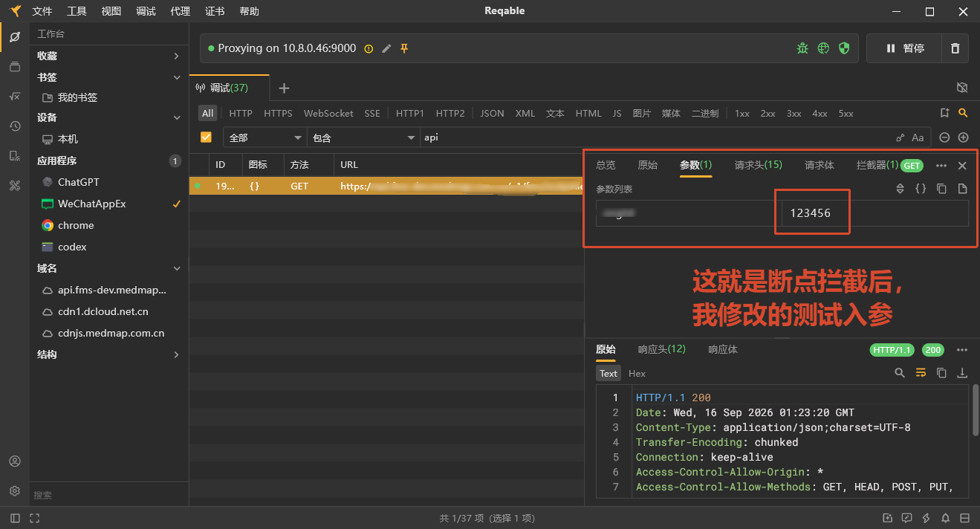Viewport: 980px width, 529px height.
Task: Toggle the JSON filter chip
Action: point(492,113)
